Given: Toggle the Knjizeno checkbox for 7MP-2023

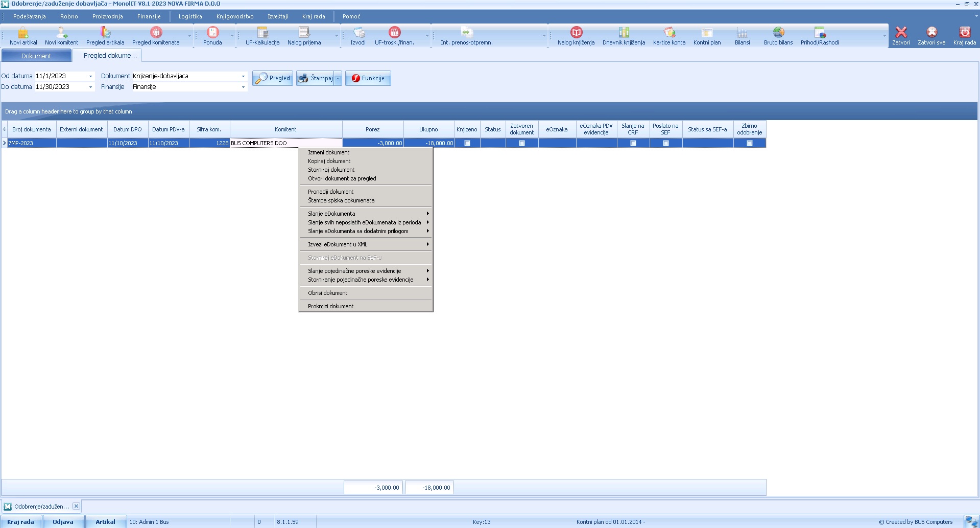Looking at the screenshot, I should (x=467, y=143).
